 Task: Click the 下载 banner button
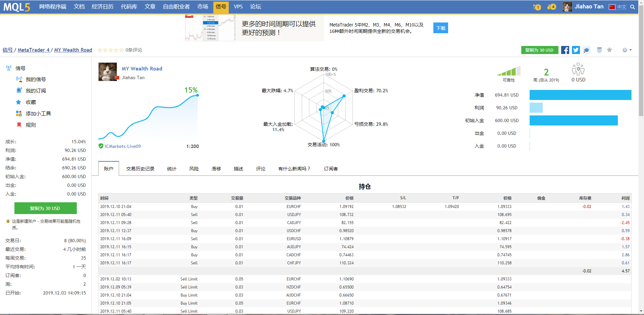[440, 28]
